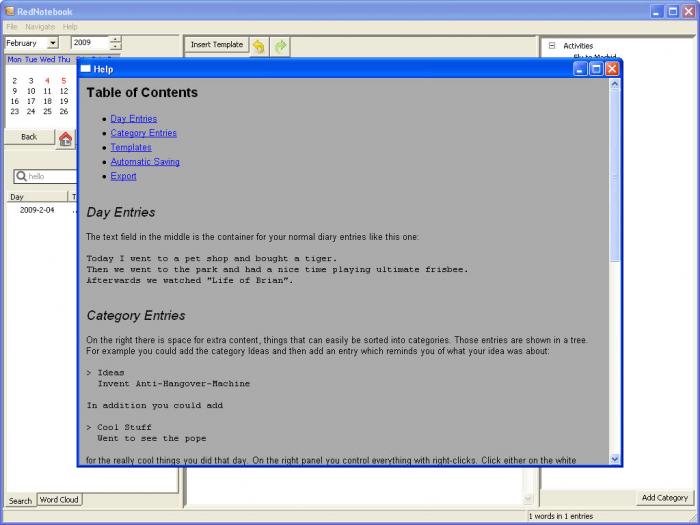Click the Help window scrollbar thumb
Screen dimensions: 700x525
615,175
